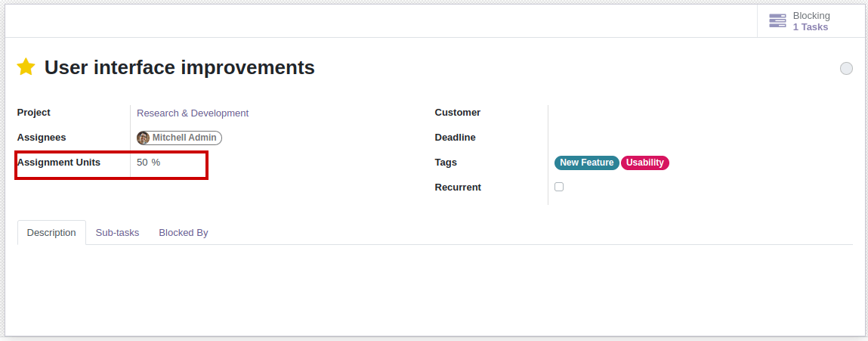Click the Recurrent field label
Screen dimensions: 868x341
coord(458,188)
